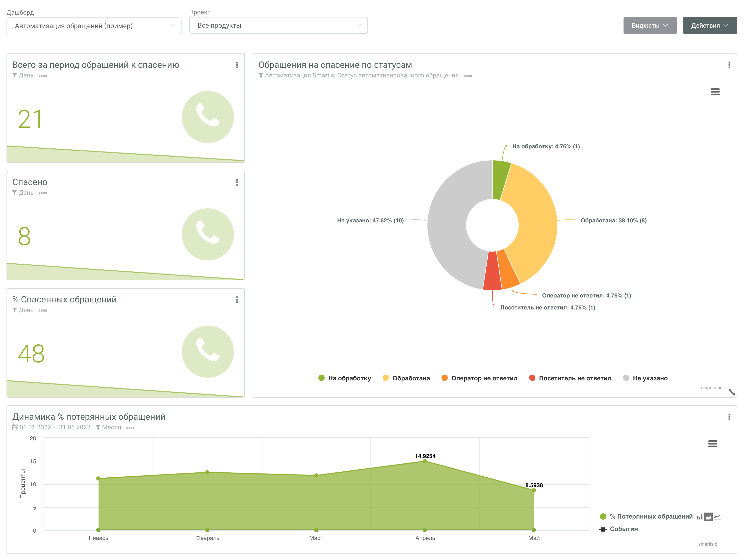
Task: Switch lost-calls series to line chart icon
Action: click(717, 517)
